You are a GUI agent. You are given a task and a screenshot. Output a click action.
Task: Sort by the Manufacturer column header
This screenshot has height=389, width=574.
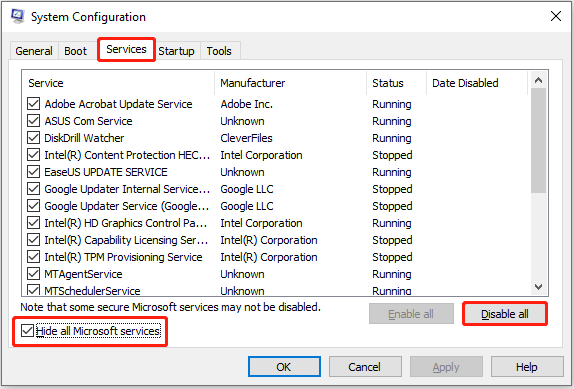click(x=291, y=83)
